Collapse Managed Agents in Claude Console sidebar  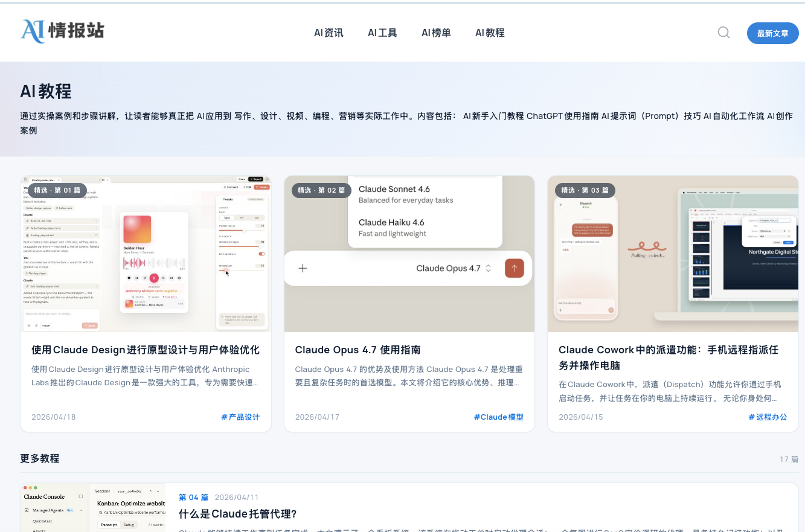[81, 510]
